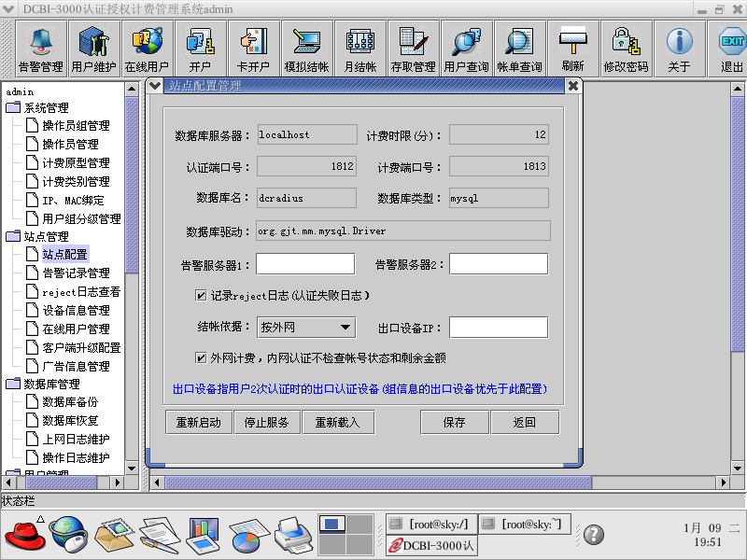Launch the presentation chart icon in panel
747x560 pixels.
pyautogui.click(x=204, y=535)
